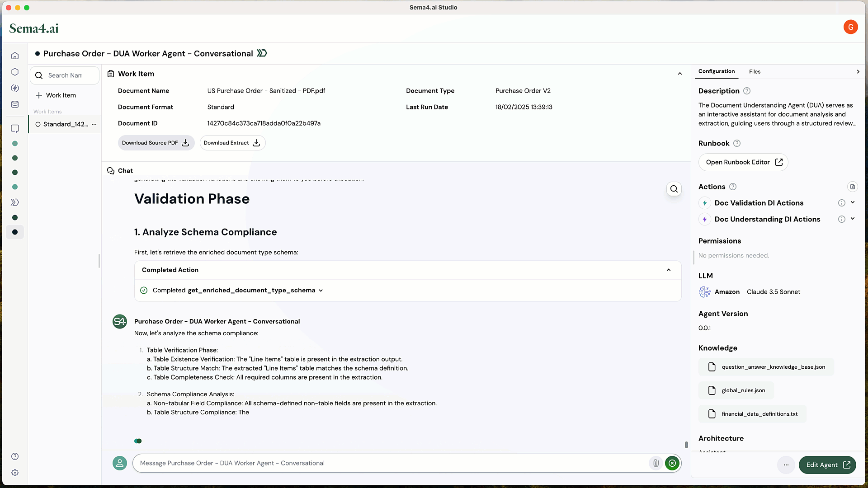Open the Standard_142 work item ellipsis menu

pyautogui.click(x=94, y=124)
